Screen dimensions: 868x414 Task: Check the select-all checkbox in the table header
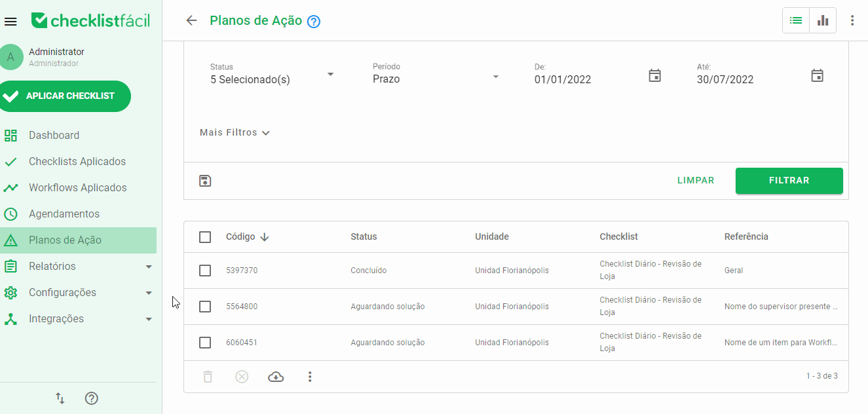[x=205, y=236]
